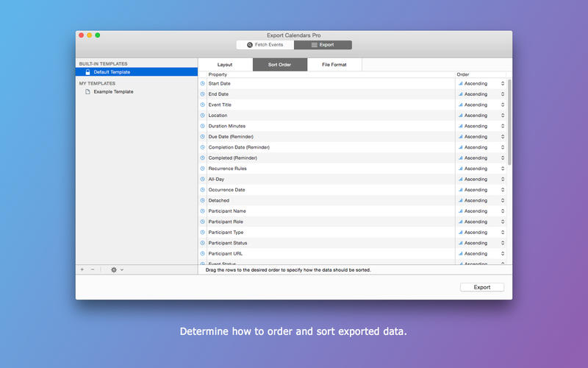Click the clock icon beside Completion Date (Reminder)
Screen dimensions: 588x368
[203, 147]
